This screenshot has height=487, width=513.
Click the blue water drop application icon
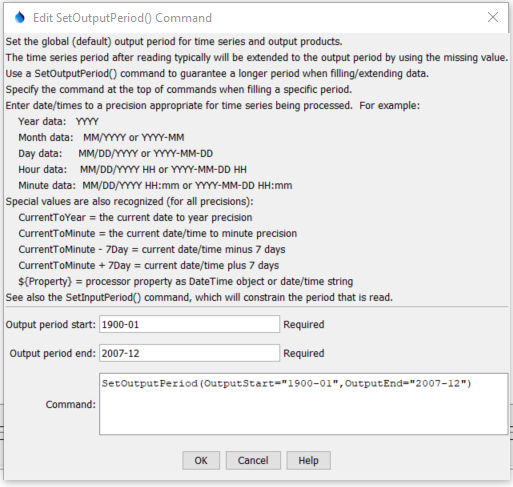(20, 17)
